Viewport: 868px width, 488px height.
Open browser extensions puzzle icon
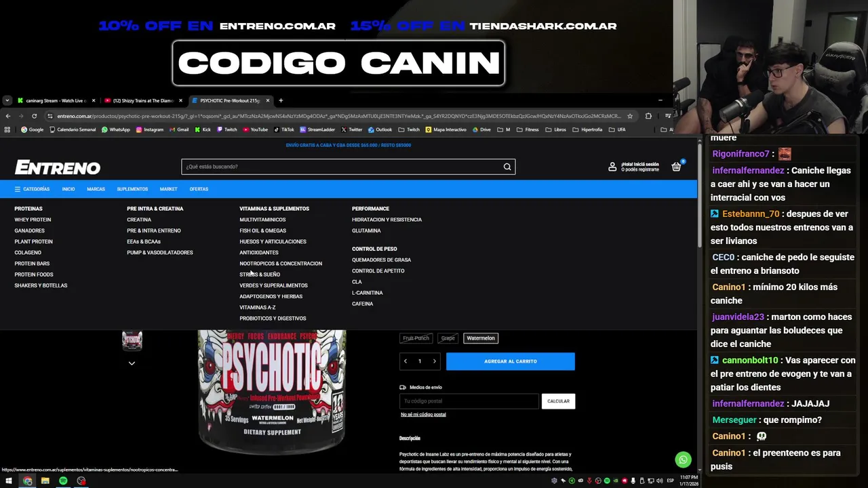[x=648, y=116]
